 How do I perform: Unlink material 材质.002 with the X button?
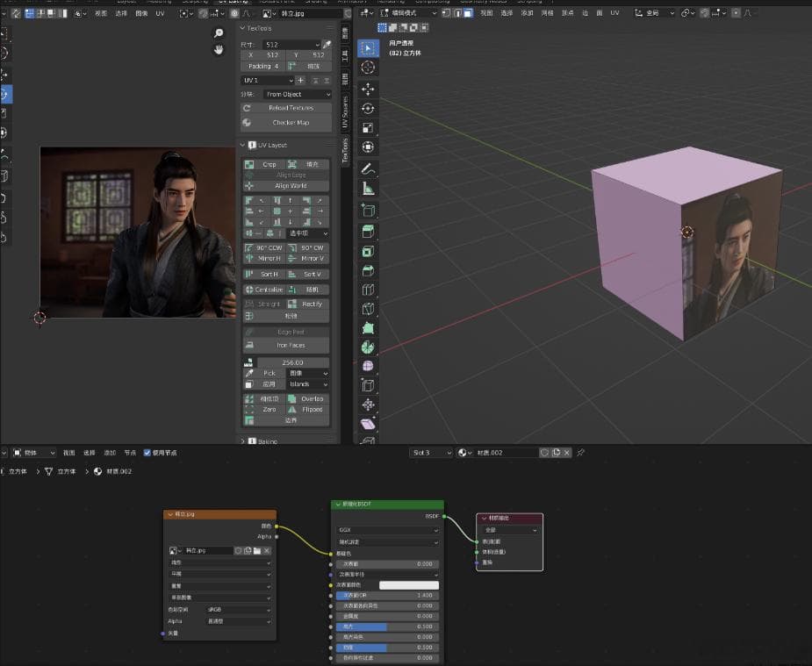point(566,453)
